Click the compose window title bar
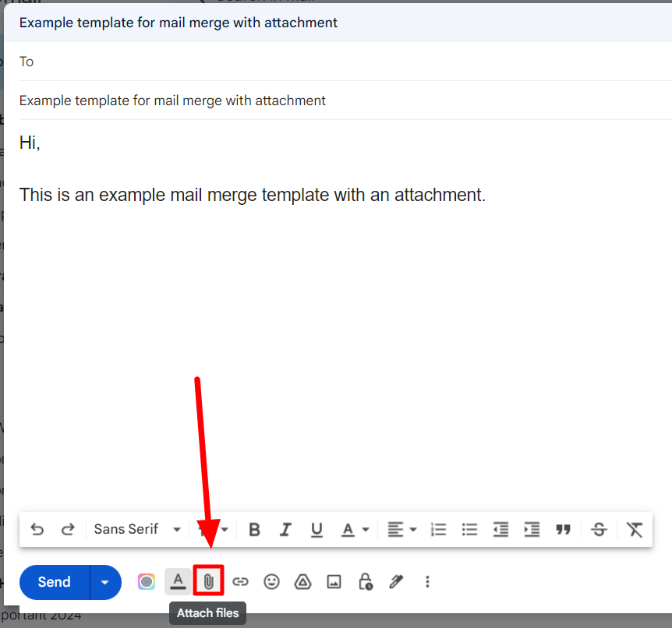The image size is (672, 628). click(x=338, y=23)
